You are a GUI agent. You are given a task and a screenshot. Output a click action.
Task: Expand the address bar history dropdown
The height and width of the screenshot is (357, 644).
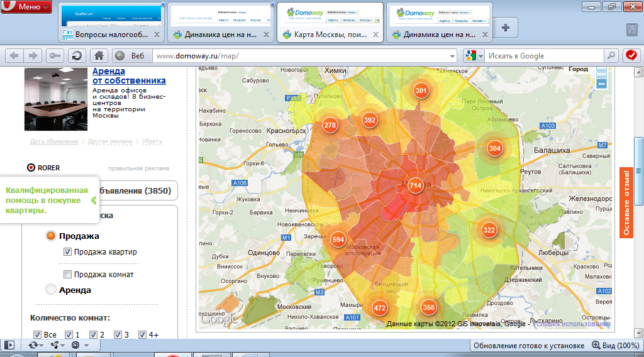point(452,56)
